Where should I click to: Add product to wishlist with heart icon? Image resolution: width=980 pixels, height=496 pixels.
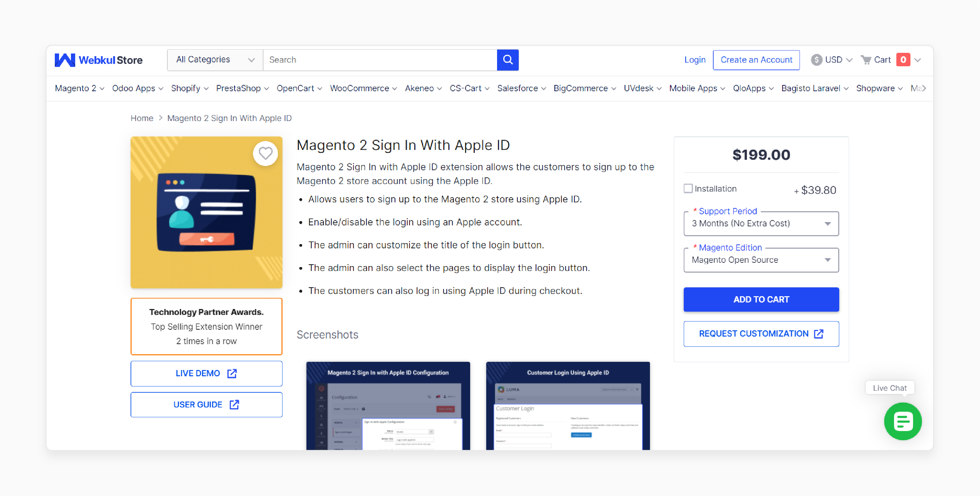click(x=265, y=153)
